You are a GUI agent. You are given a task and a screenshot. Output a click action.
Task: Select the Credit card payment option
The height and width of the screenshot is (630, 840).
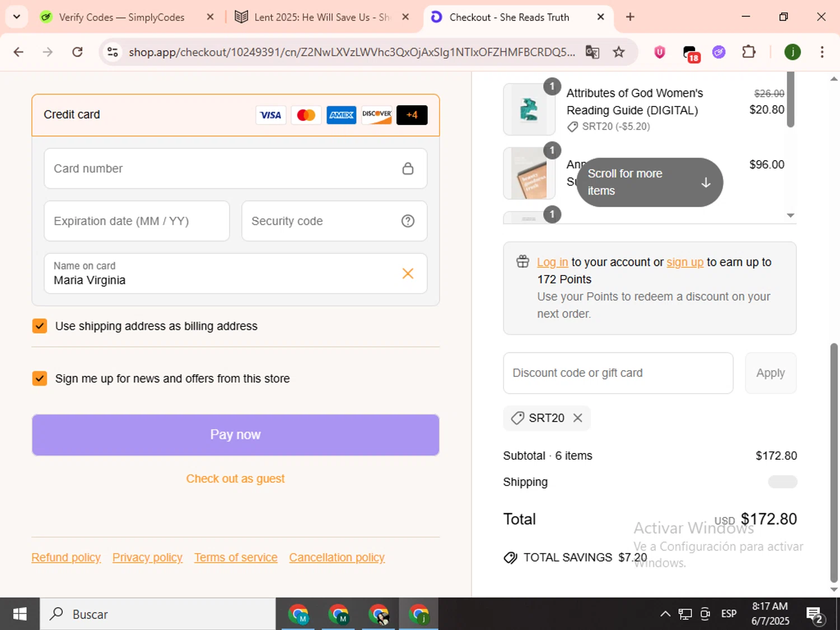pos(236,115)
